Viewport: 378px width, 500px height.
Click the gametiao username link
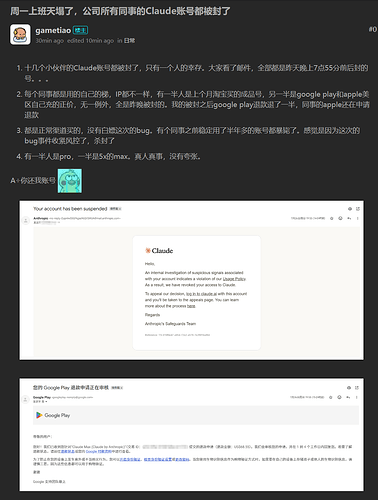(53, 30)
